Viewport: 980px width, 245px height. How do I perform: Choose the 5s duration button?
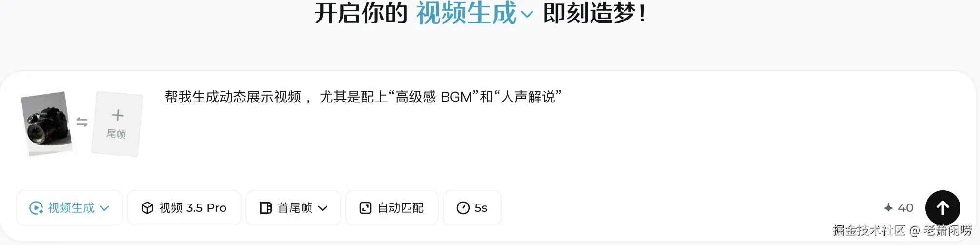click(x=472, y=208)
